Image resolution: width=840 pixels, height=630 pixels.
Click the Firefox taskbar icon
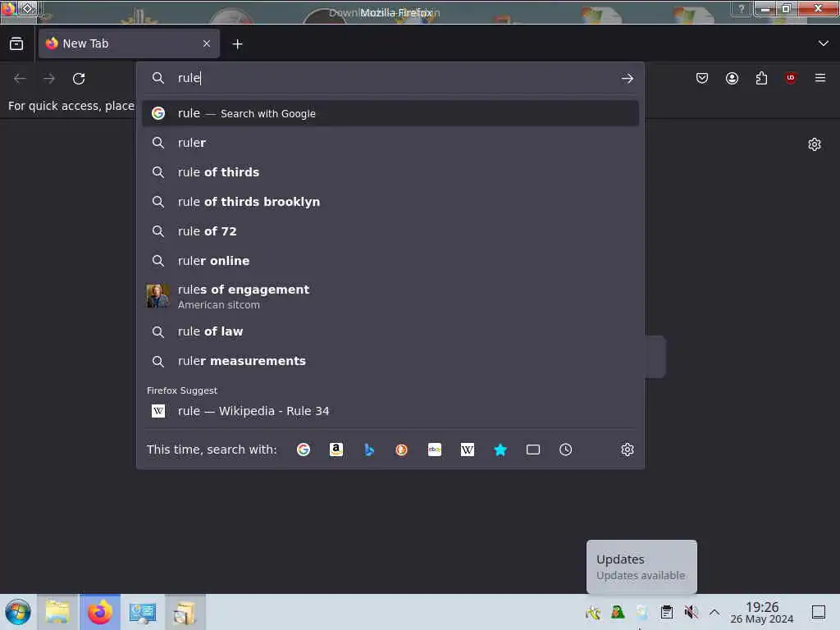[100, 612]
